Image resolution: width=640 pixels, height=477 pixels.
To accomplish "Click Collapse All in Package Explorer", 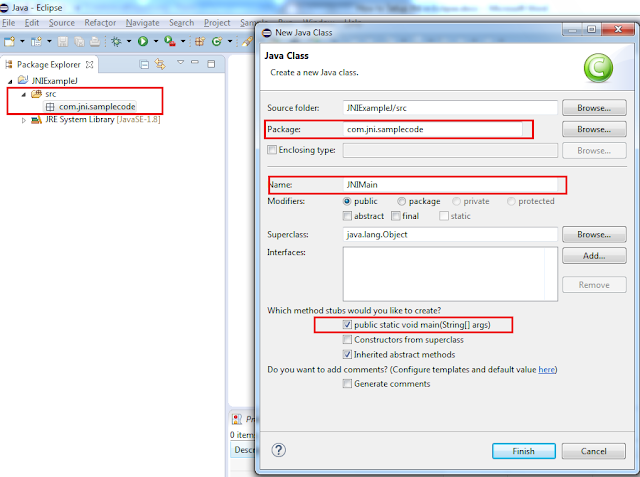I will [x=144, y=64].
